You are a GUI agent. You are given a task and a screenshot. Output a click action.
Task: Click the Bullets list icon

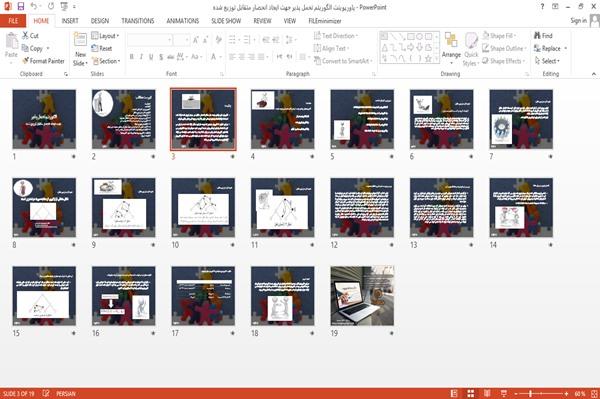tap(233, 40)
